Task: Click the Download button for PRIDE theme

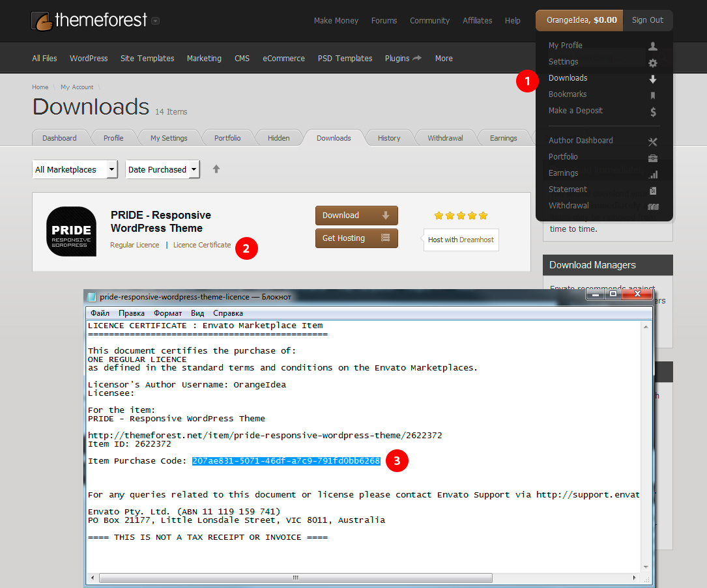Action: (x=356, y=216)
